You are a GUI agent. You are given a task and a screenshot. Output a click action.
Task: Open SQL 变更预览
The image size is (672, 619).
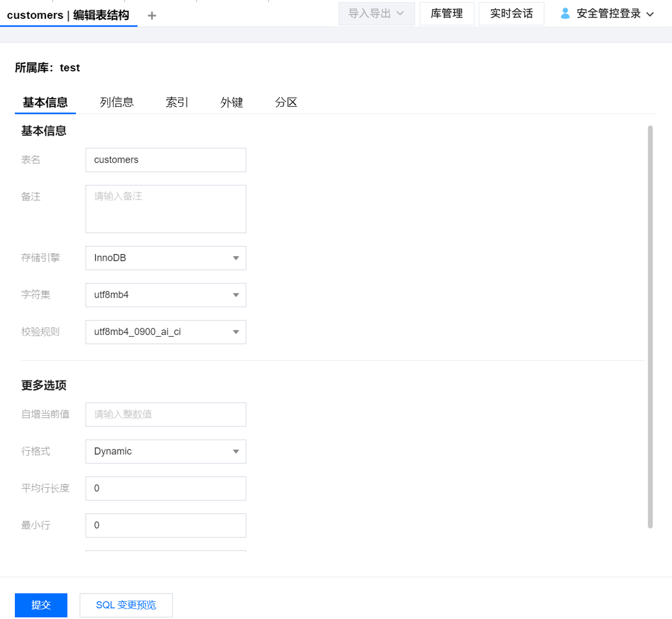click(126, 605)
